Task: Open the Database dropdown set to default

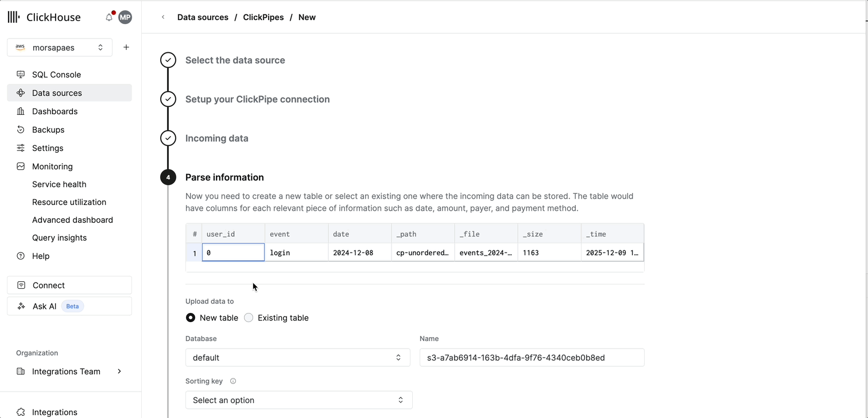Action: [297, 357]
